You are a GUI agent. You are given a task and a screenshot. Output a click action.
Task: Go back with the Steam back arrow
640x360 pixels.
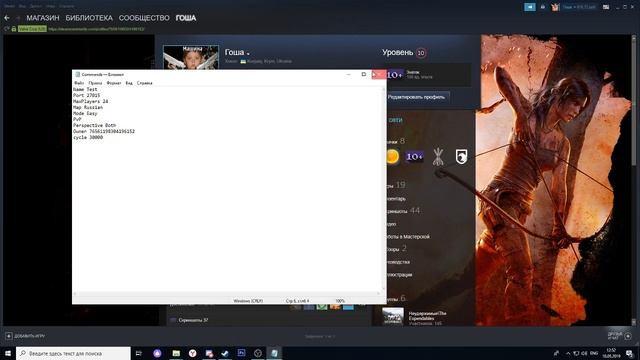7,18
